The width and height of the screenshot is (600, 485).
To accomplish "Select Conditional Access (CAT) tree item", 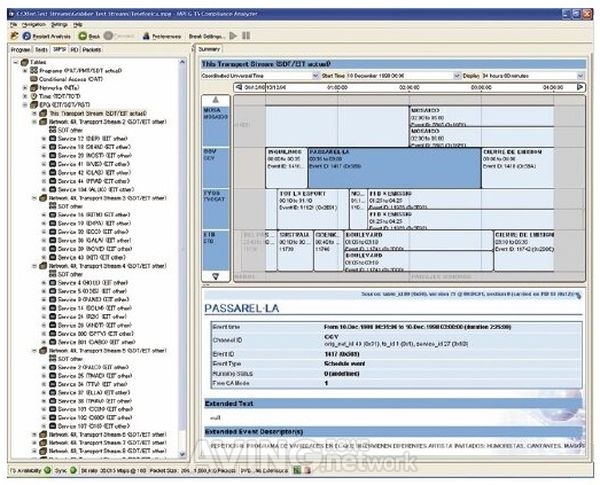I will pyautogui.click(x=70, y=79).
